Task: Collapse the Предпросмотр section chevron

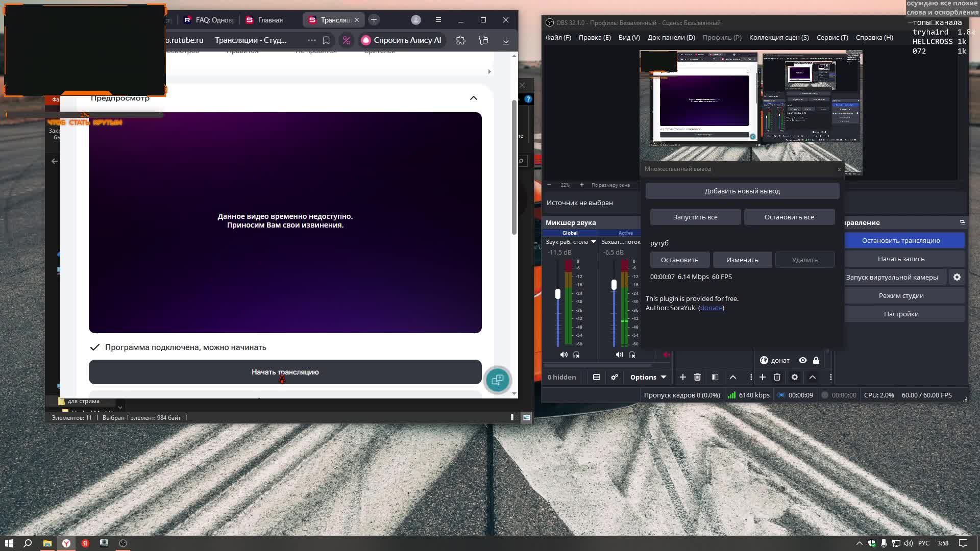Action: [473, 98]
